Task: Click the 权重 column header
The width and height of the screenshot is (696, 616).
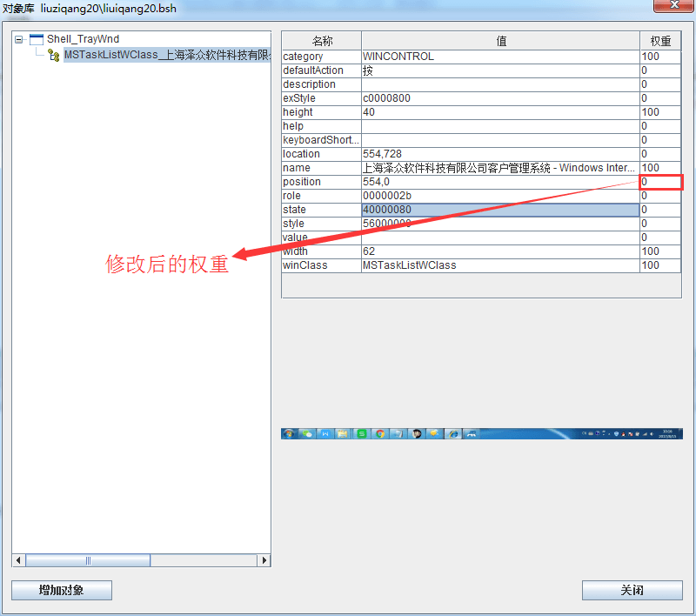Action: [660, 41]
